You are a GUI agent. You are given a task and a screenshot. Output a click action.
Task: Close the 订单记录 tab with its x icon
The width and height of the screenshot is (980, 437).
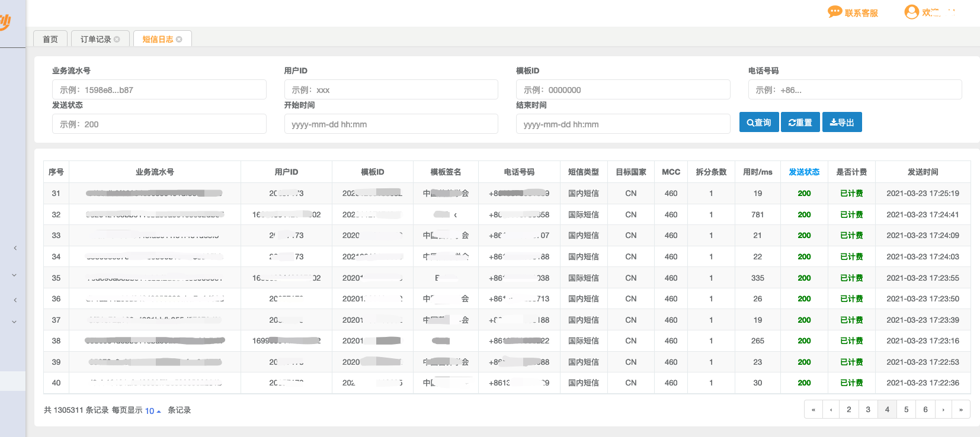point(117,39)
